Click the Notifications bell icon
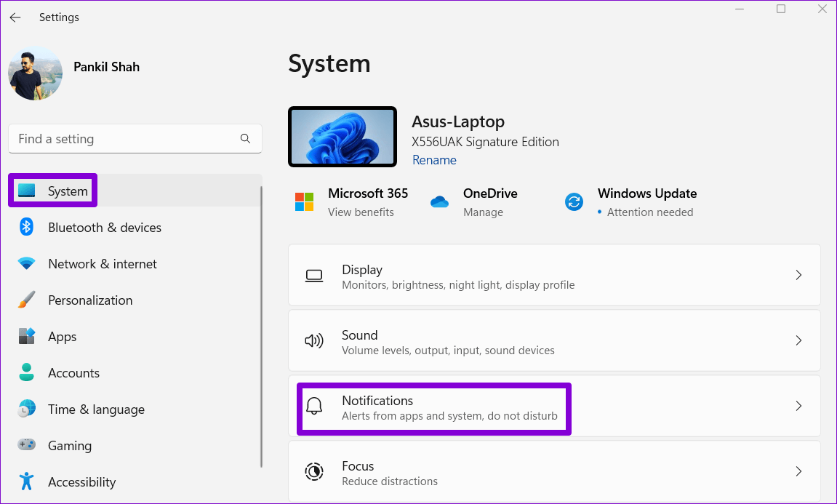The height and width of the screenshot is (504, 837). 314,407
